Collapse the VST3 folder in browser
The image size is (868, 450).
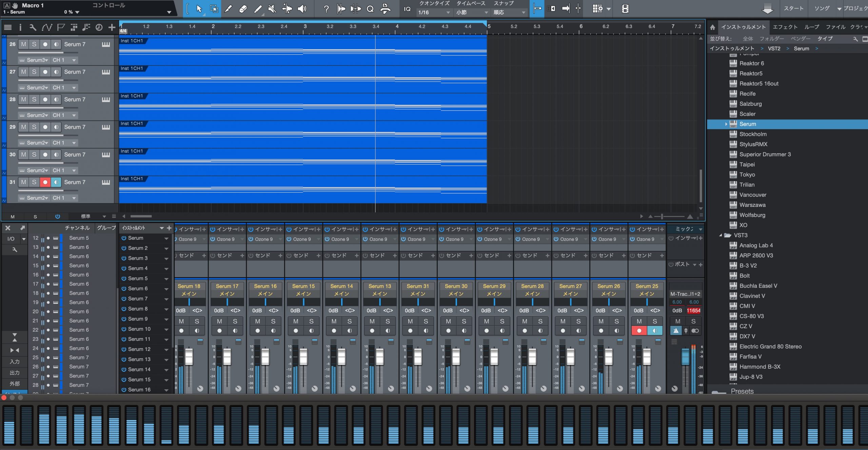click(x=720, y=235)
